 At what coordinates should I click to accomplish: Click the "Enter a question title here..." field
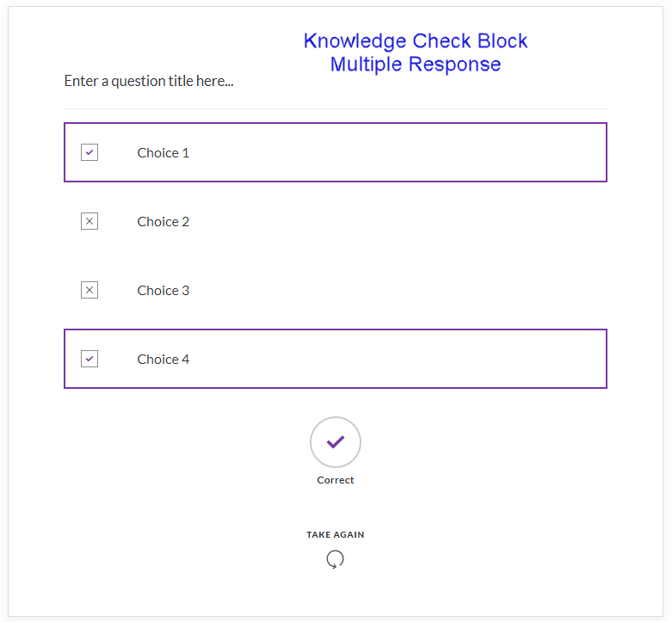point(149,81)
